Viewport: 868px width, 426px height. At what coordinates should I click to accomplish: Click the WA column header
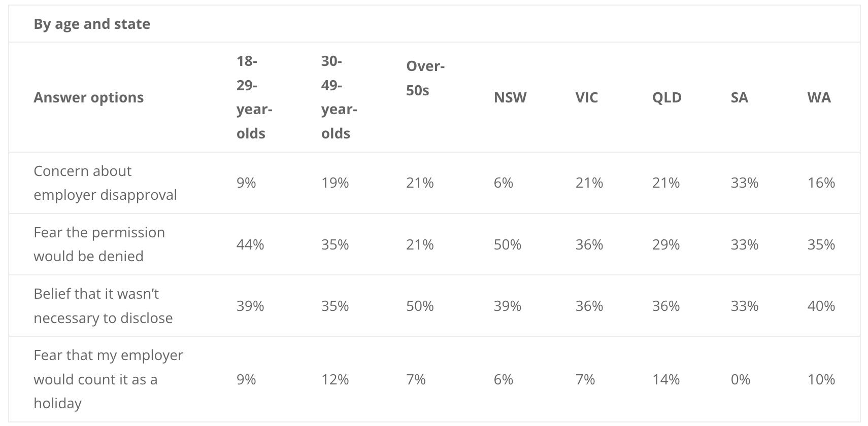(819, 97)
